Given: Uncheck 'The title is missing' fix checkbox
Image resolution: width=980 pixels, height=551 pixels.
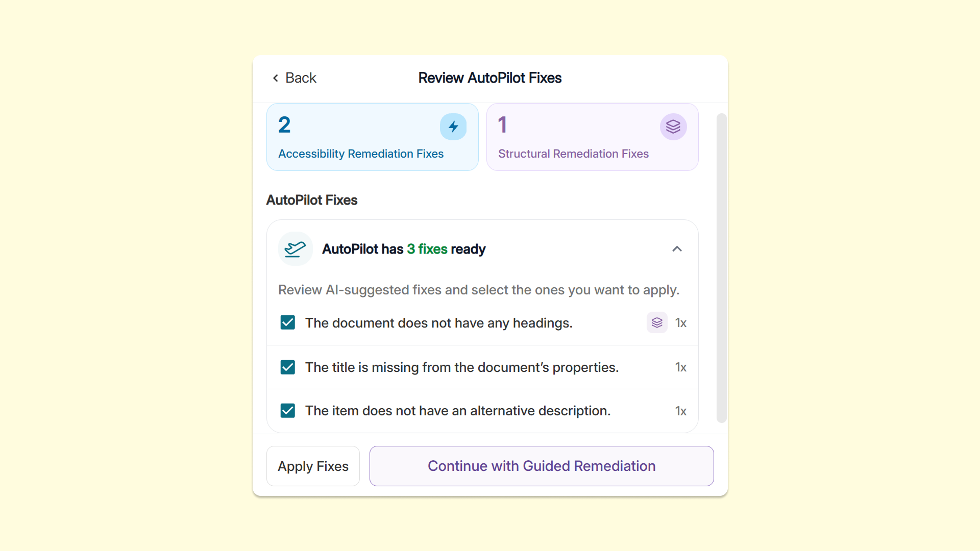Looking at the screenshot, I should (x=288, y=367).
